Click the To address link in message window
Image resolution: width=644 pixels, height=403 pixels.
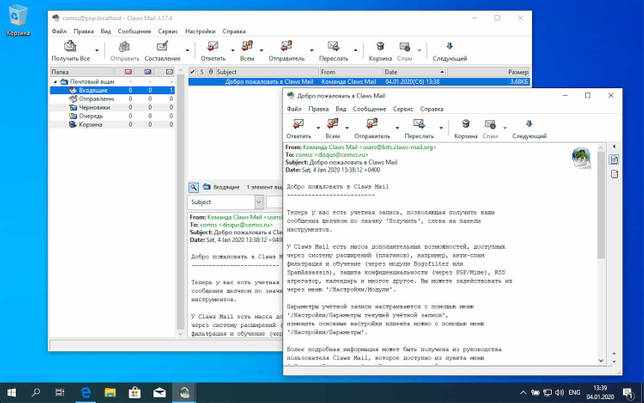(x=332, y=155)
